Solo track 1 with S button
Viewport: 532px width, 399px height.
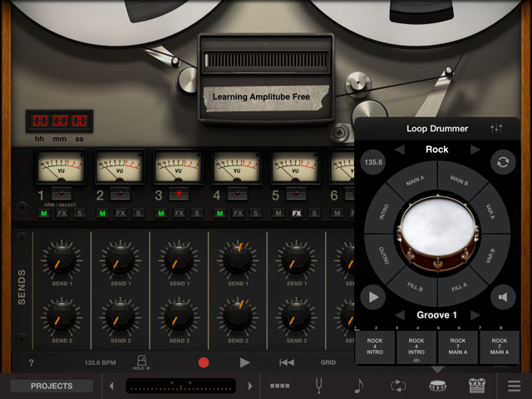(80, 214)
